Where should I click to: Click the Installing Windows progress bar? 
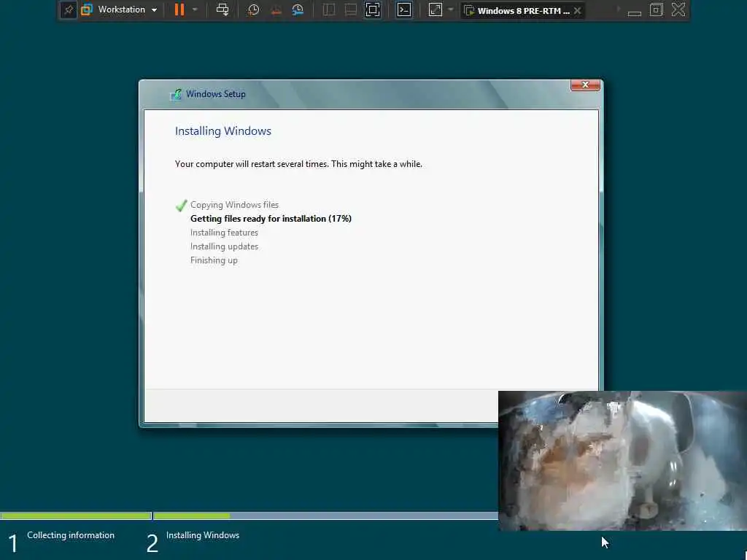coord(325,516)
